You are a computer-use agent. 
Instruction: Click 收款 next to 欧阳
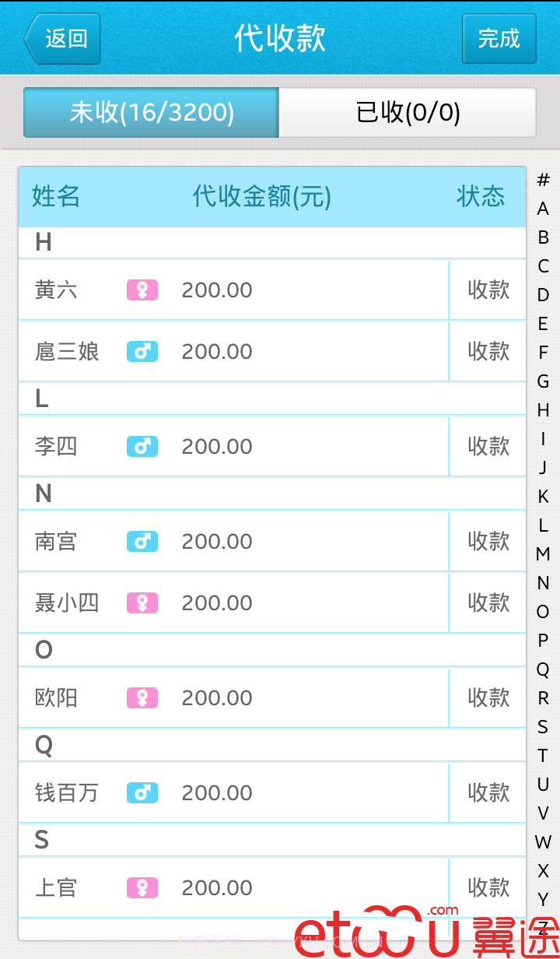point(489,697)
